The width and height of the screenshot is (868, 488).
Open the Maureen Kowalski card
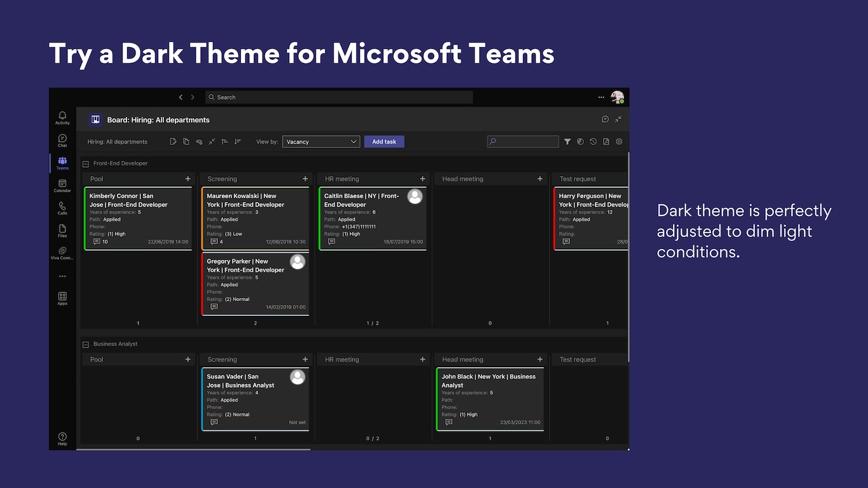[255, 219]
